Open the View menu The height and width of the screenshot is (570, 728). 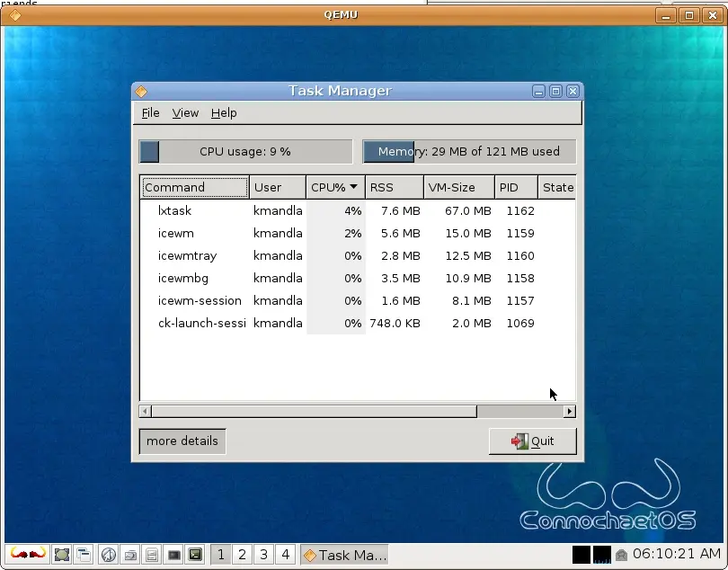[x=185, y=113]
